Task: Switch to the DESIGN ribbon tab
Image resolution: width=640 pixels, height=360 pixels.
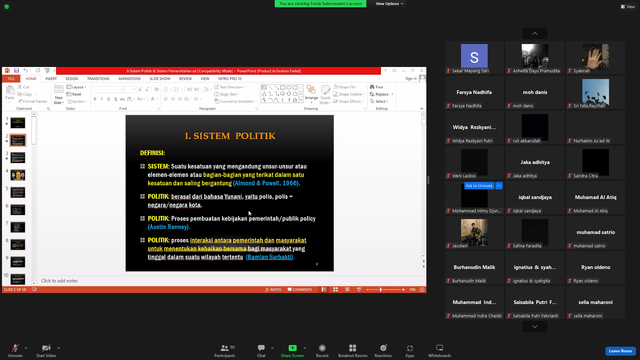Action: pyautogui.click(x=72, y=78)
